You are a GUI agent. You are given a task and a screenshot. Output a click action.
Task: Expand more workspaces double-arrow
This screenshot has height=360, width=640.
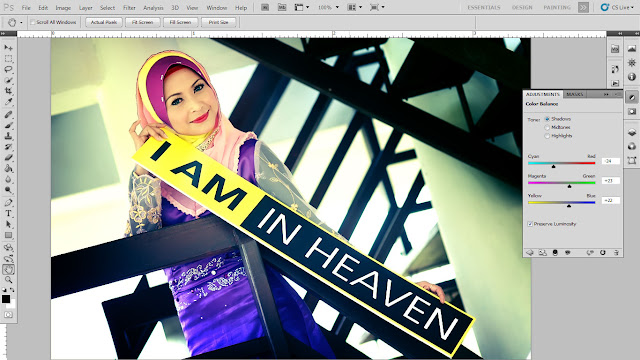(x=583, y=7)
